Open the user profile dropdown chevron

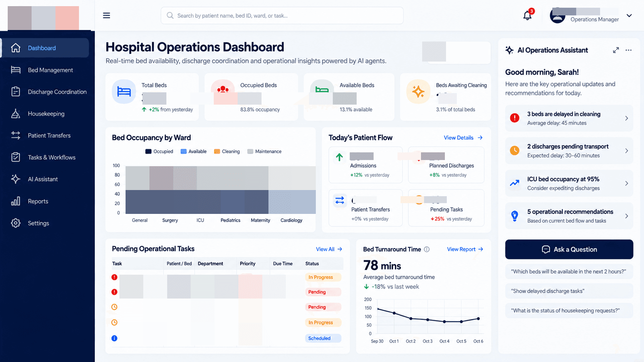pos(629,15)
